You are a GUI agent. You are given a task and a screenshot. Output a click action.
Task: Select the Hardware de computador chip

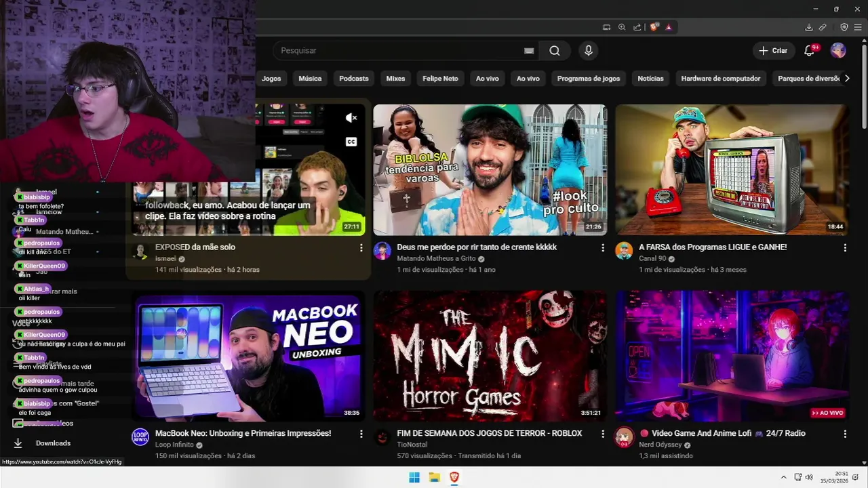point(721,79)
